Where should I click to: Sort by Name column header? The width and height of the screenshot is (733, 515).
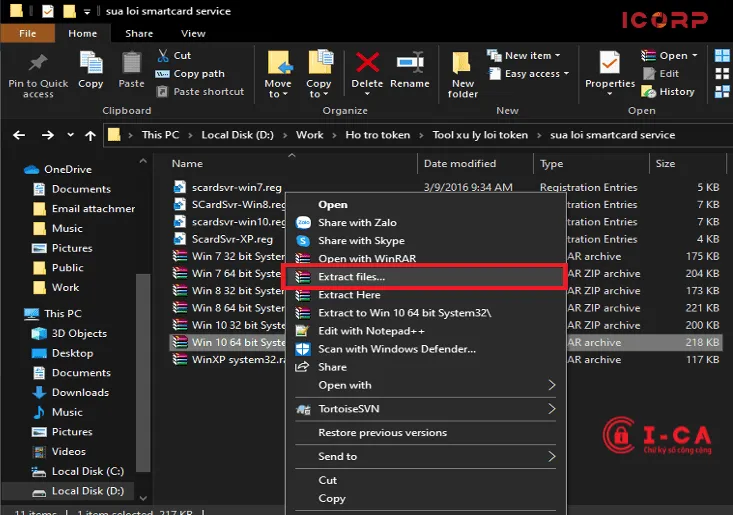pos(187,164)
